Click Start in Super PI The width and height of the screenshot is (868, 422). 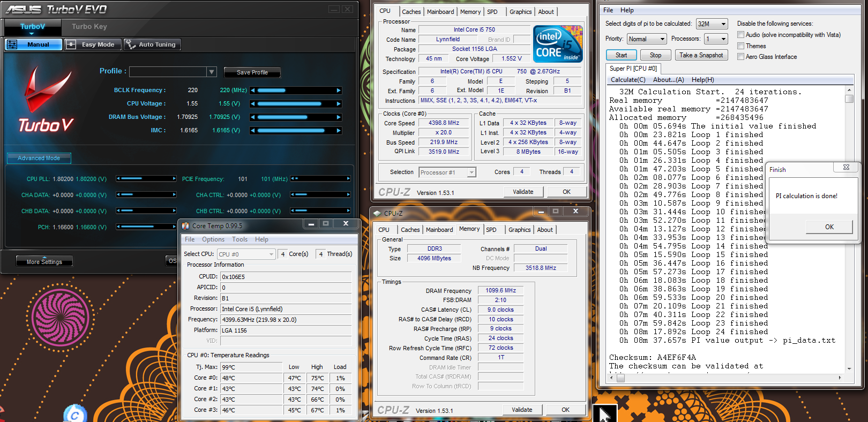point(622,55)
